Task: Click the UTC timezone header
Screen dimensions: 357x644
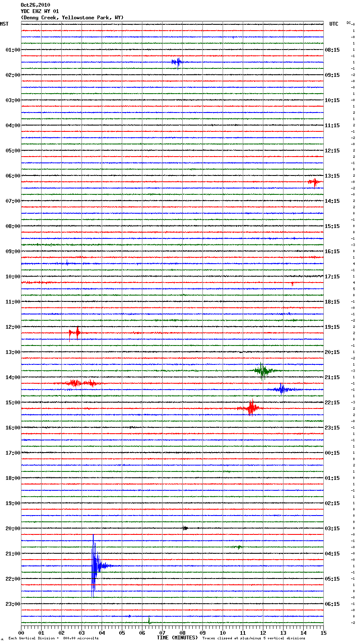Action: pos(334,24)
